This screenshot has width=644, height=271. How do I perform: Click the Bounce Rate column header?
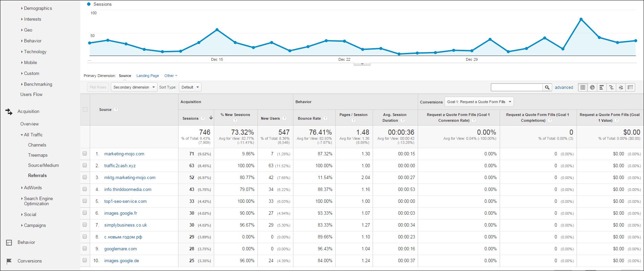pos(309,118)
